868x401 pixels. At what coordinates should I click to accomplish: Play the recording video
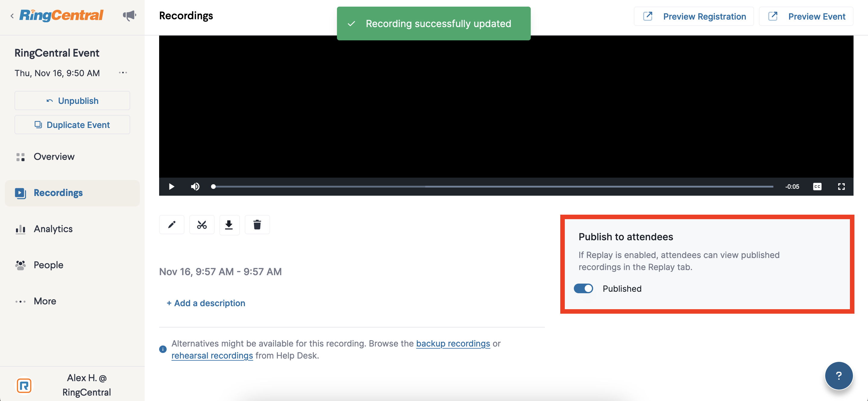pos(171,187)
